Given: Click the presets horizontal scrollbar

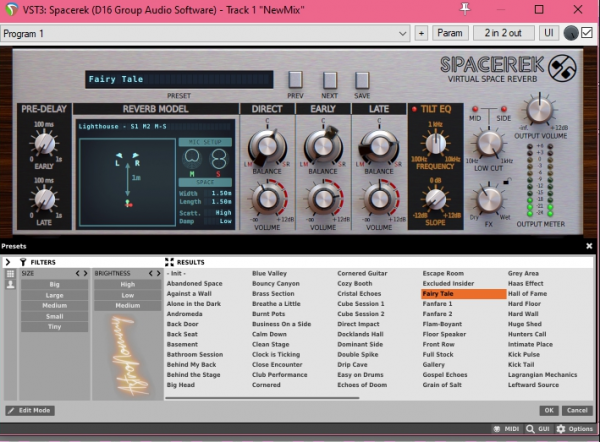Looking at the screenshot, I should [262, 398].
